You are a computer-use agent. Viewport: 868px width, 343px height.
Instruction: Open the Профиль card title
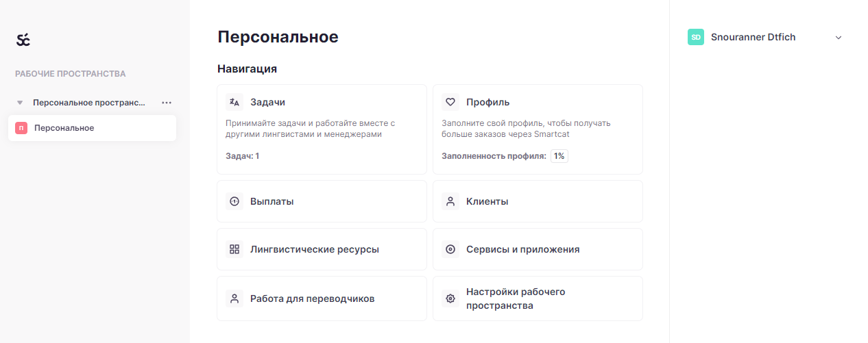pos(487,102)
